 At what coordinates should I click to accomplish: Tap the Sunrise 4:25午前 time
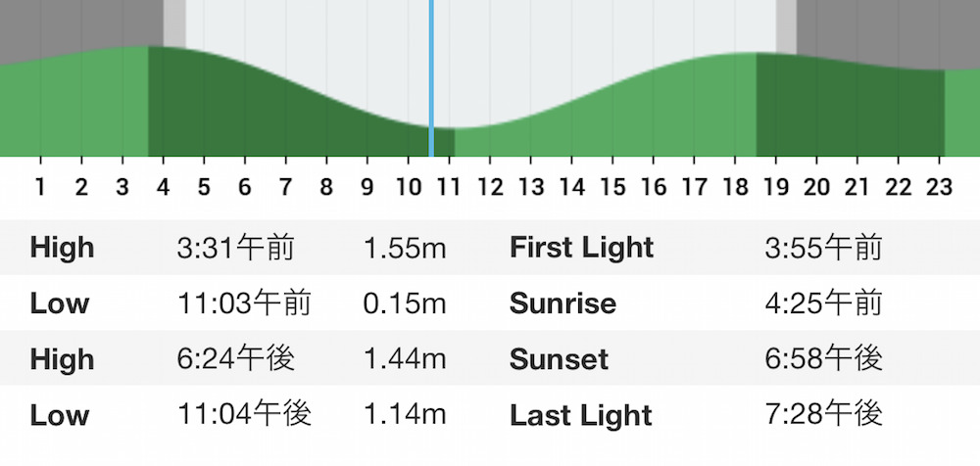click(x=823, y=303)
